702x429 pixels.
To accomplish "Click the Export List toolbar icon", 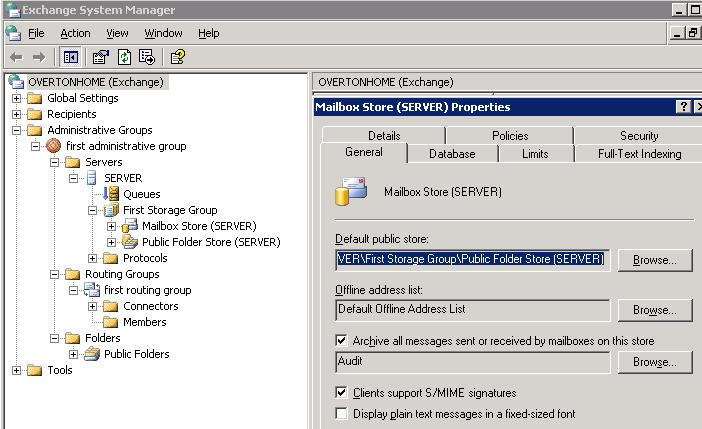I will click(147, 57).
